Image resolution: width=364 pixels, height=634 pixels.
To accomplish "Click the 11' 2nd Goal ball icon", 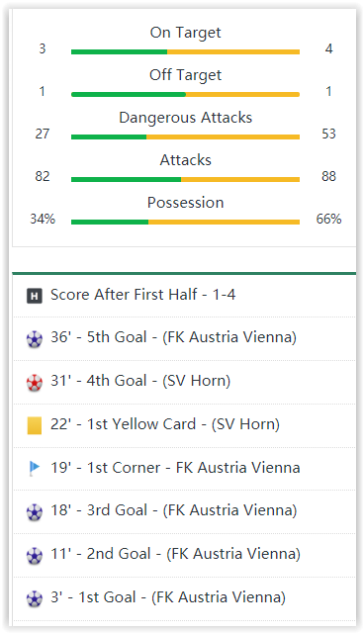I will tap(35, 556).
